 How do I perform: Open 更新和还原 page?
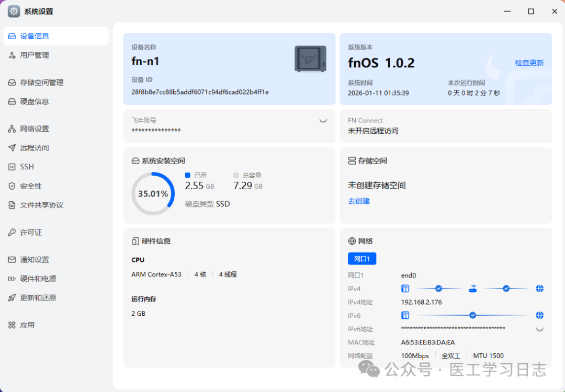tap(38, 297)
